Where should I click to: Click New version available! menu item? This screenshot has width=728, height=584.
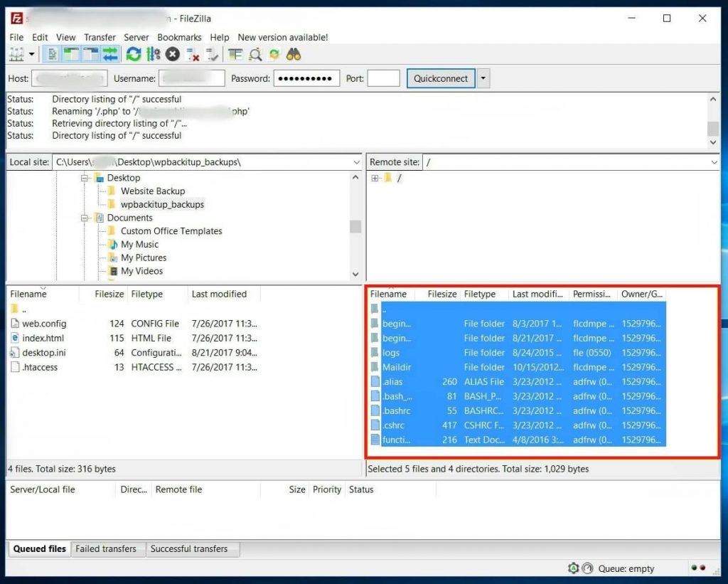283,37
